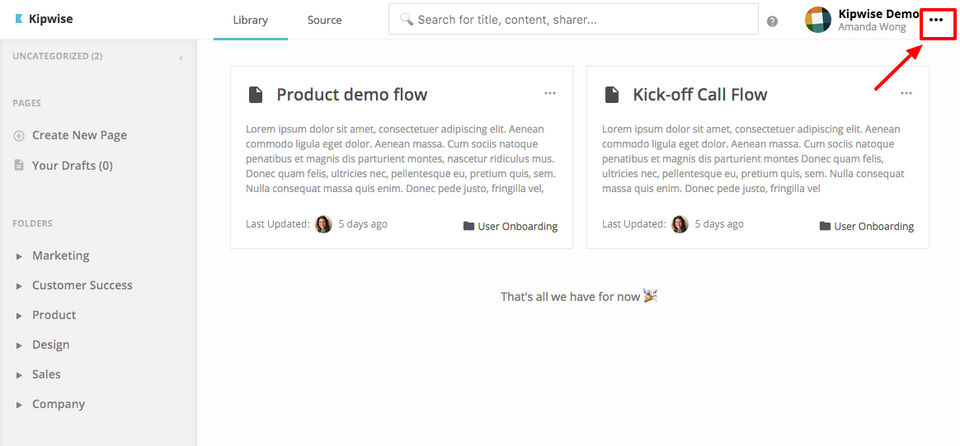Switch to the Source tab
The width and height of the screenshot is (960, 446).
point(324,20)
